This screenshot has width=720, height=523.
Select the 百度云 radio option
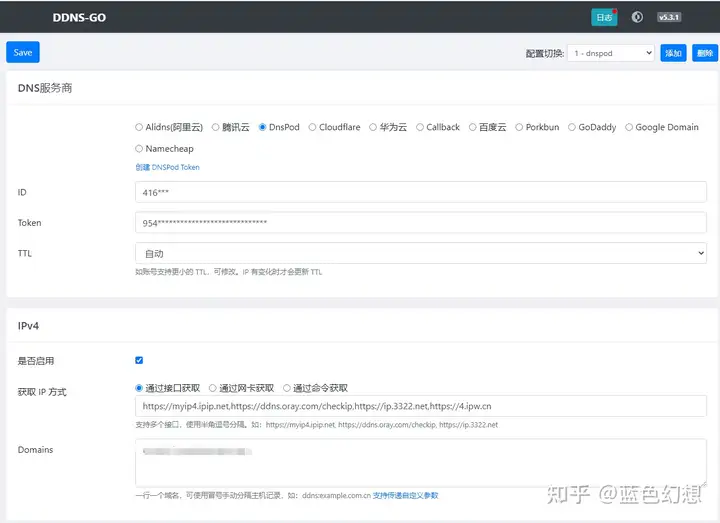[x=472, y=127]
